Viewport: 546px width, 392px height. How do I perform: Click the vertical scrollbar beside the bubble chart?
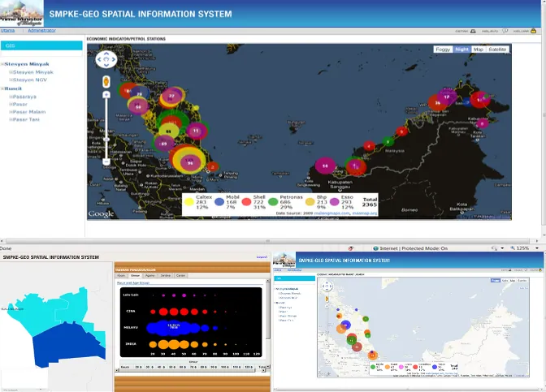(268, 309)
